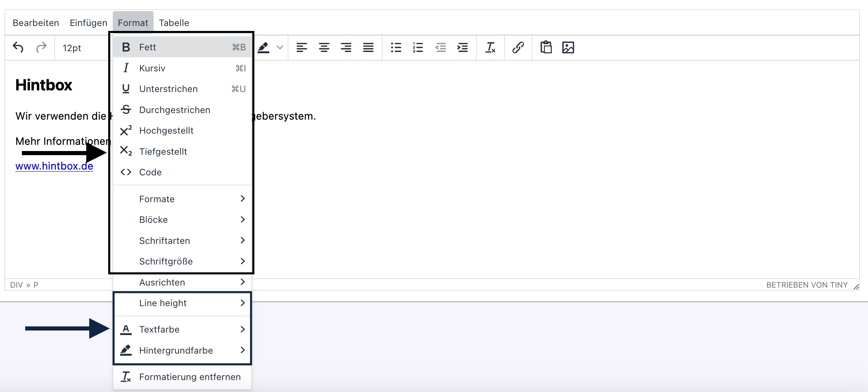Open the Tabelle menu
This screenshot has height=392, width=868.
tap(174, 23)
